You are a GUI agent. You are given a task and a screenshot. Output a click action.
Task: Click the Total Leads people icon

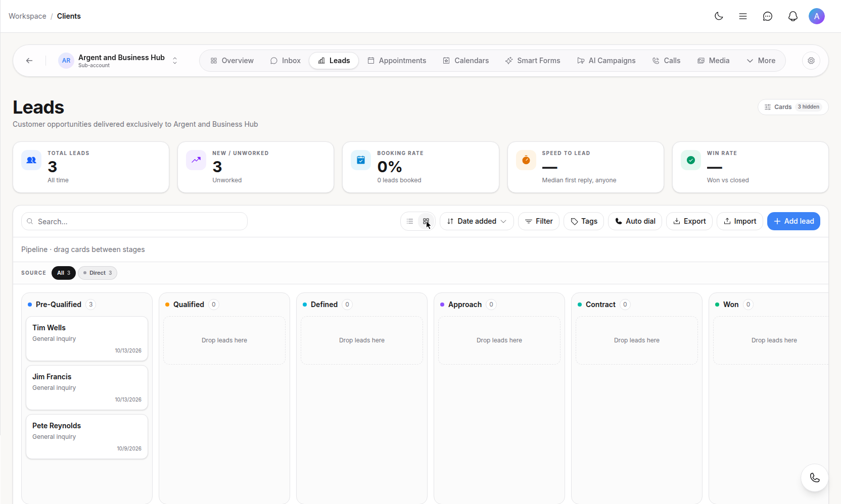click(31, 160)
